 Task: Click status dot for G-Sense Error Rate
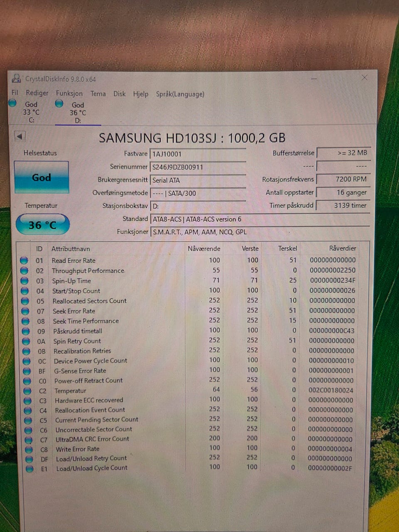[27, 371]
